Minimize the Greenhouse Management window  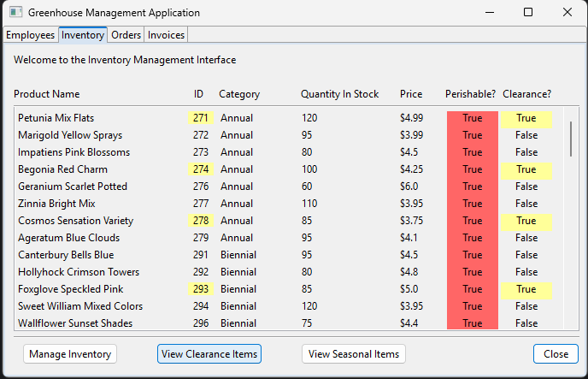click(489, 13)
